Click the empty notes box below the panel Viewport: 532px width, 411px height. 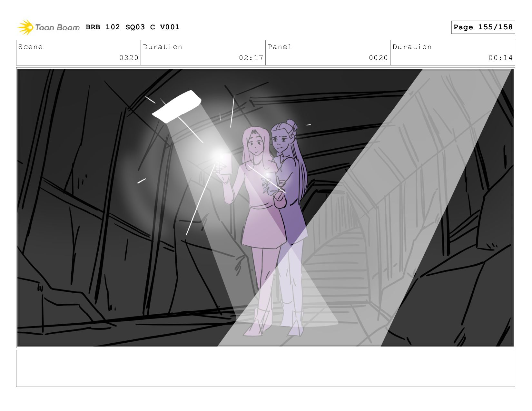[265, 368]
